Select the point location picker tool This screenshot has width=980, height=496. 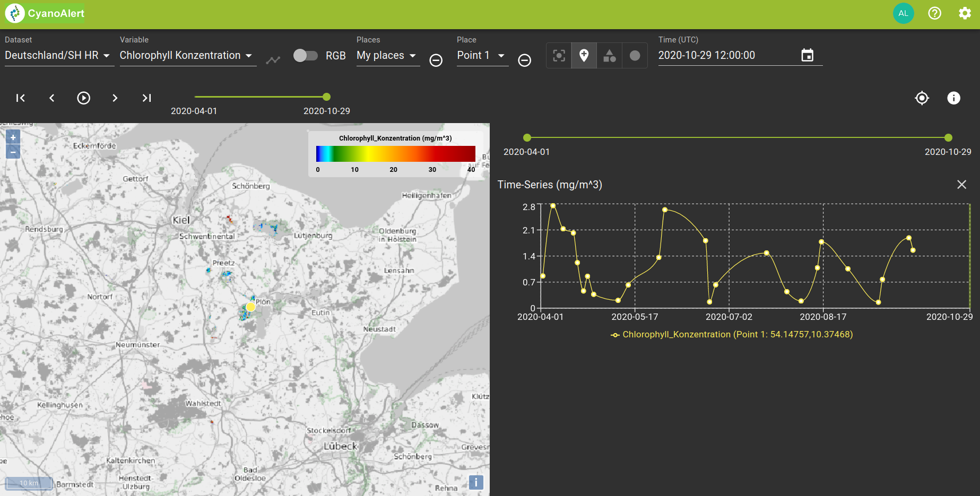(558, 55)
